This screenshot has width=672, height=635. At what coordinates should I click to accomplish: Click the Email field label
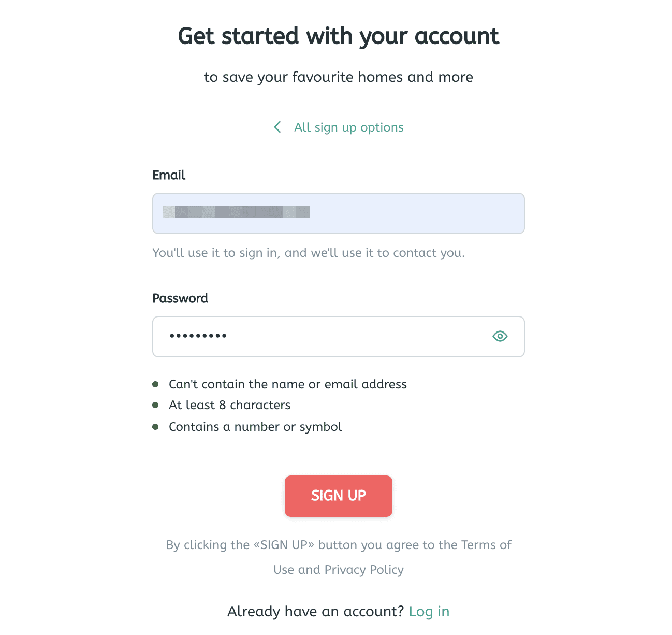169,175
